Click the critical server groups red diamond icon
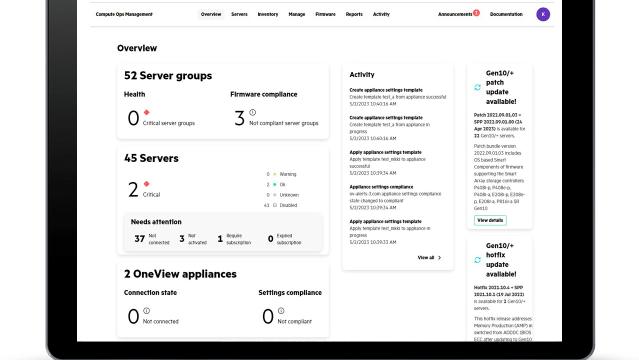Viewport: 639px width, 360px height. click(147, 112)
